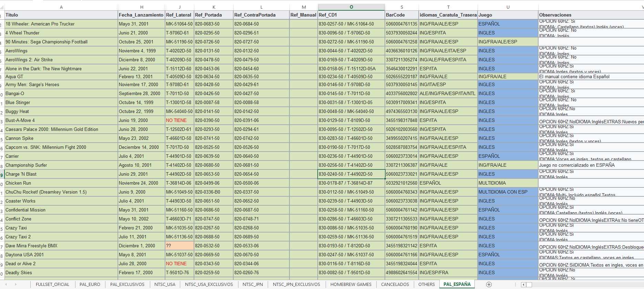This screenshot has height=289, width=644.
Task: Open PAL_EXCLUSIVOS sheet tab
Action: point(127,284)
